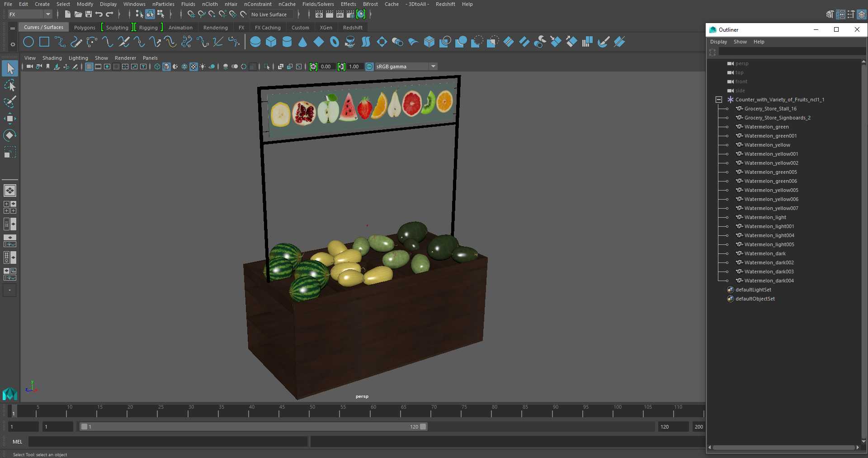
Task: Open the Render View window icon
Action: click(319, 14)
